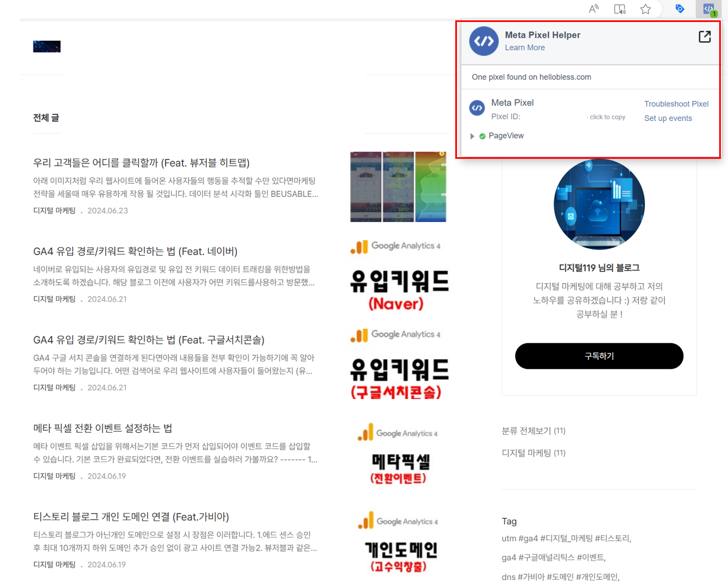Click the favorites star icon
Image resolution: width=728 pixels, height=588 pixels.
[646, 9]
